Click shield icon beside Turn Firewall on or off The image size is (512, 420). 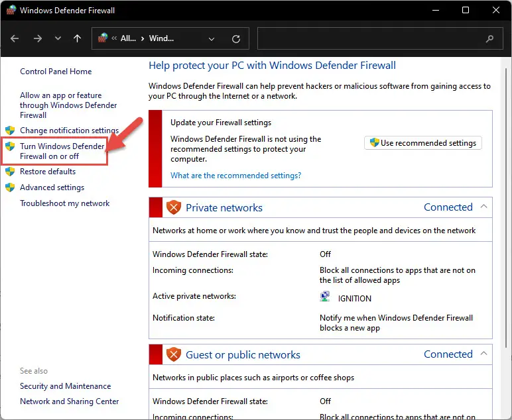[10, 146]
